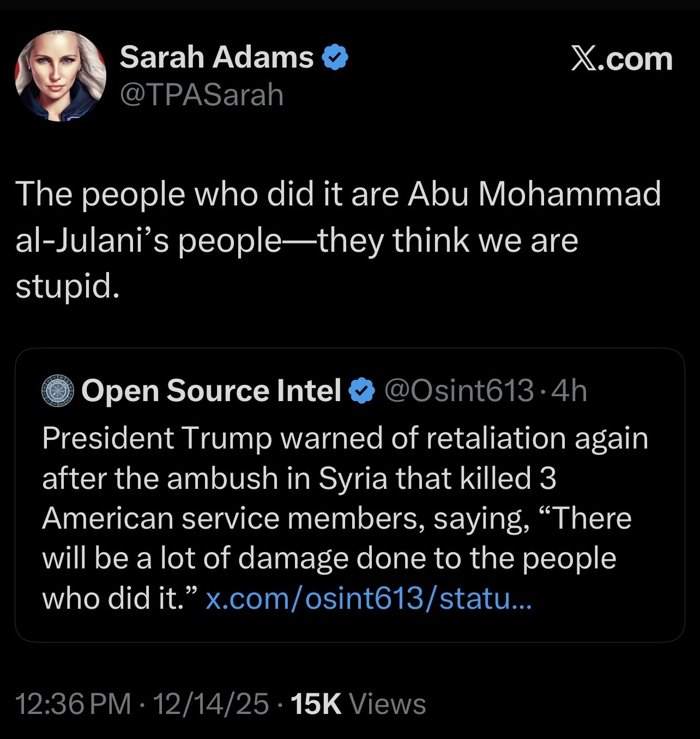Image resolution: width=700 pixels, height=739 pixels.
Task: Click the 12/14/25 post date
Action: [x=211, y=704]
